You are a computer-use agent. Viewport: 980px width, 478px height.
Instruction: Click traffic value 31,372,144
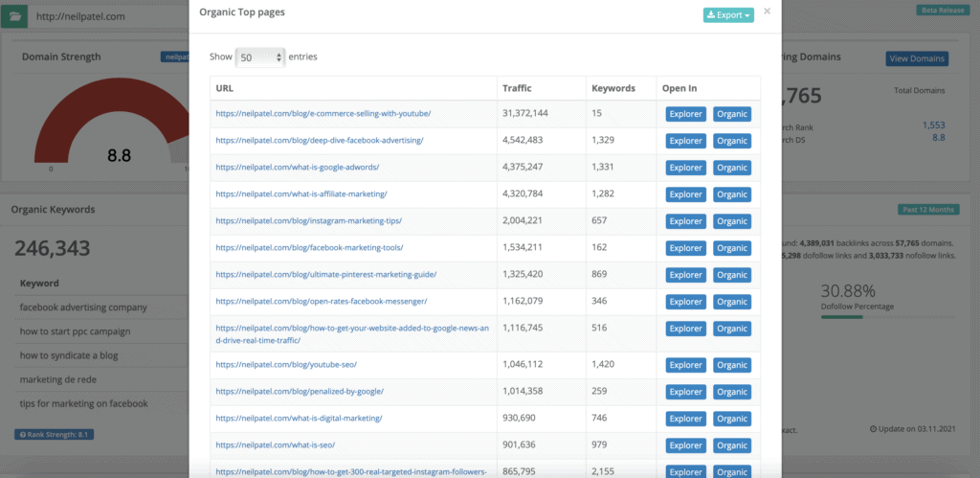[x=525, y=114]
